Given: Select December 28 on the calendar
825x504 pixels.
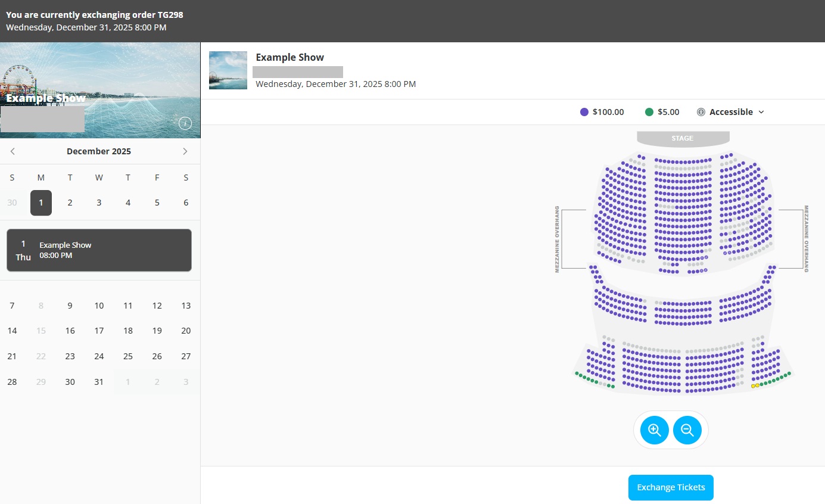Looking at the screenshot, I should tap(12, 382).
